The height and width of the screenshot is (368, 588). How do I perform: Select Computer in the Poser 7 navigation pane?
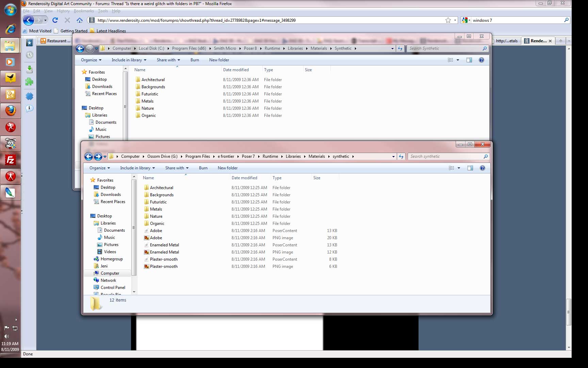point(110,273)
